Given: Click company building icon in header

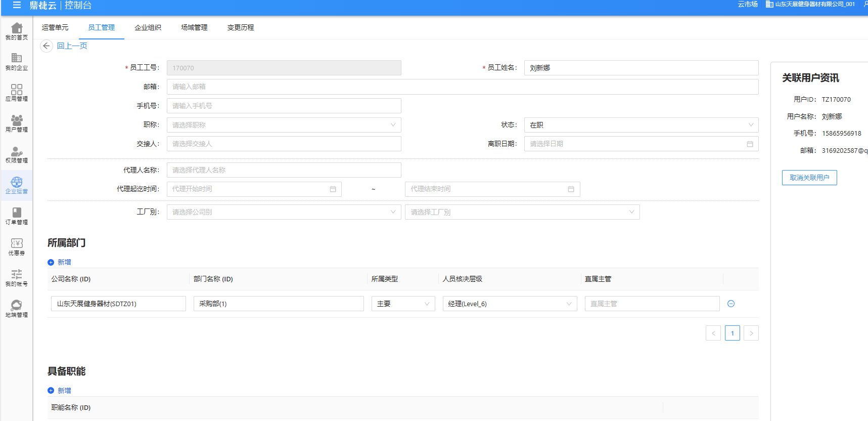Looking at the screenshot, I should click(769, 4).
